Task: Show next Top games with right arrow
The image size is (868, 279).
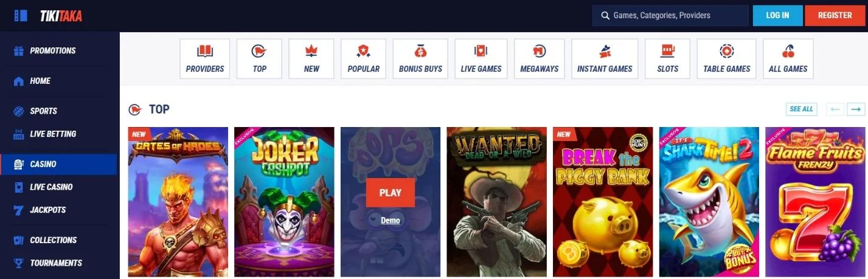Action: [856, 109]
